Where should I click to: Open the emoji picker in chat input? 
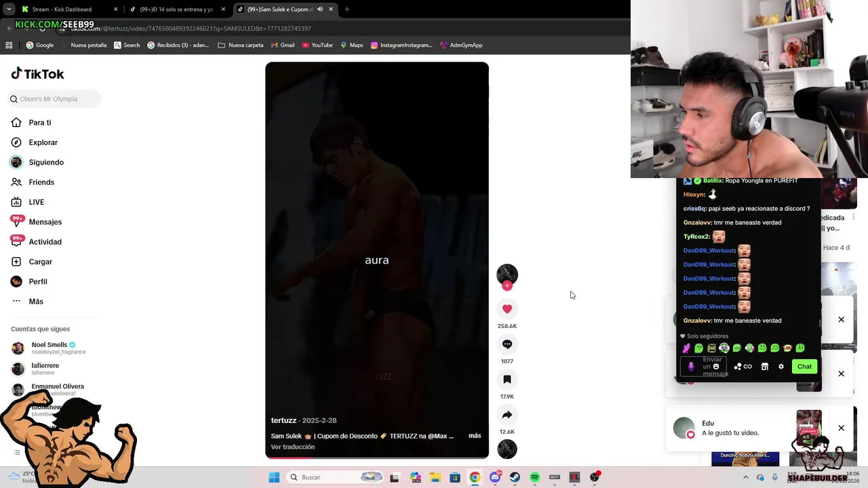716,367
